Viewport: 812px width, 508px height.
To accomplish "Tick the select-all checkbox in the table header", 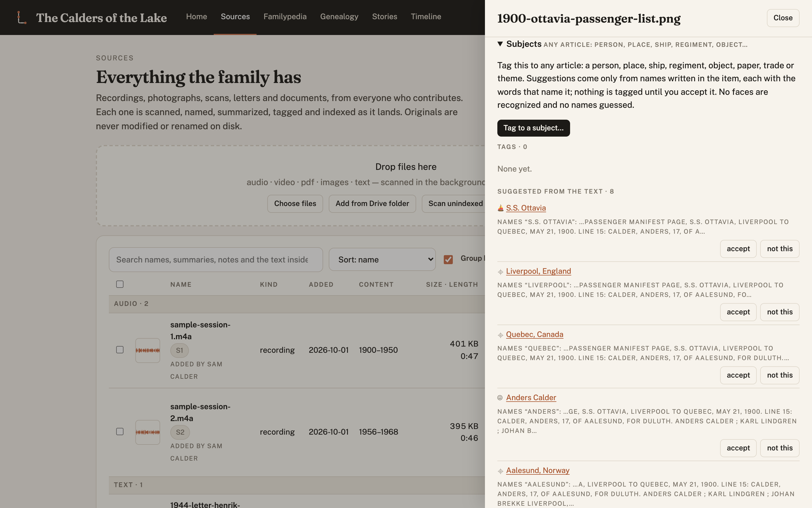I will (120, 284).
